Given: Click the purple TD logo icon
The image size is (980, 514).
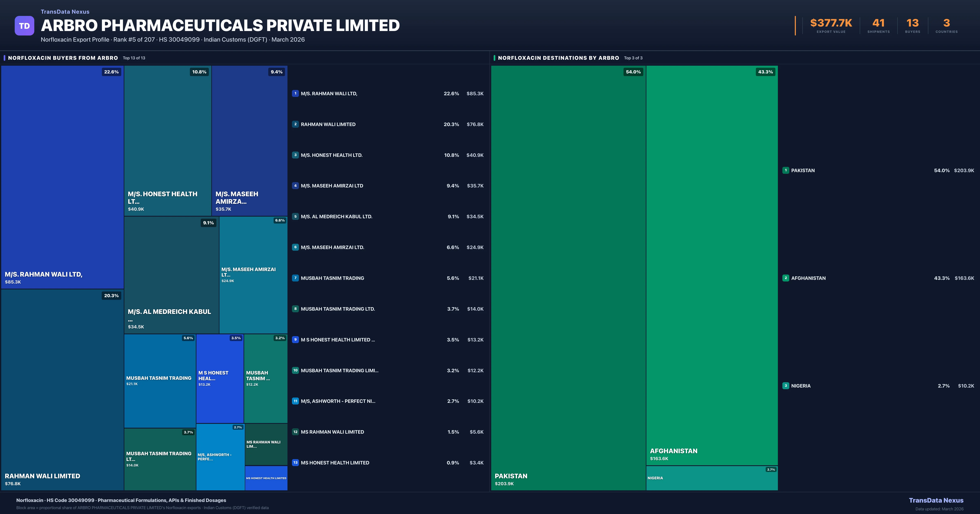Looking at the screenshot, I should (24, 26).
